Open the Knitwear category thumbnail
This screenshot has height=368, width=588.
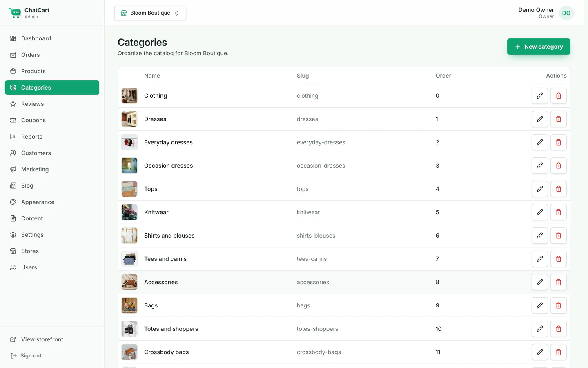click(x=129, y=212)
